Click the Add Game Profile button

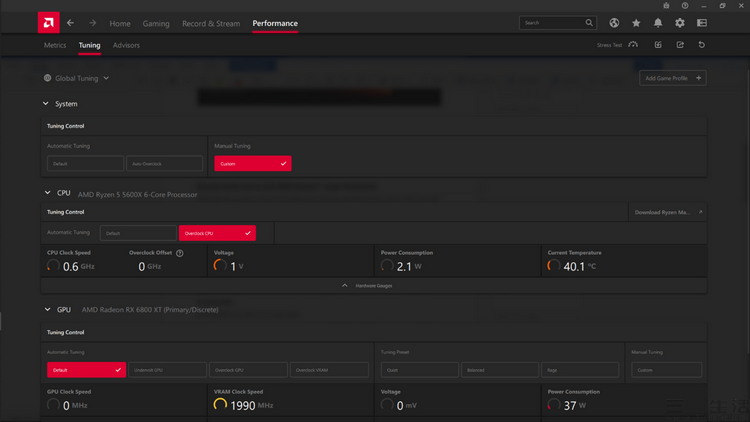[x=673, y=78]
